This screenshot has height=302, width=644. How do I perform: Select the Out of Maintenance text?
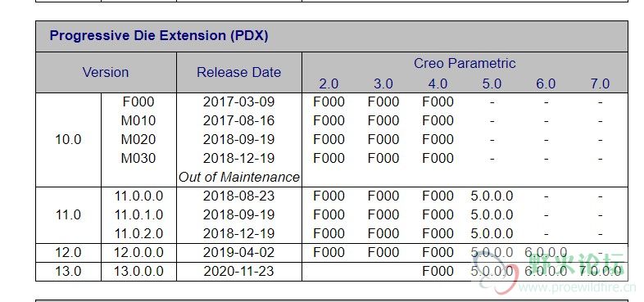tap(239, 178)
